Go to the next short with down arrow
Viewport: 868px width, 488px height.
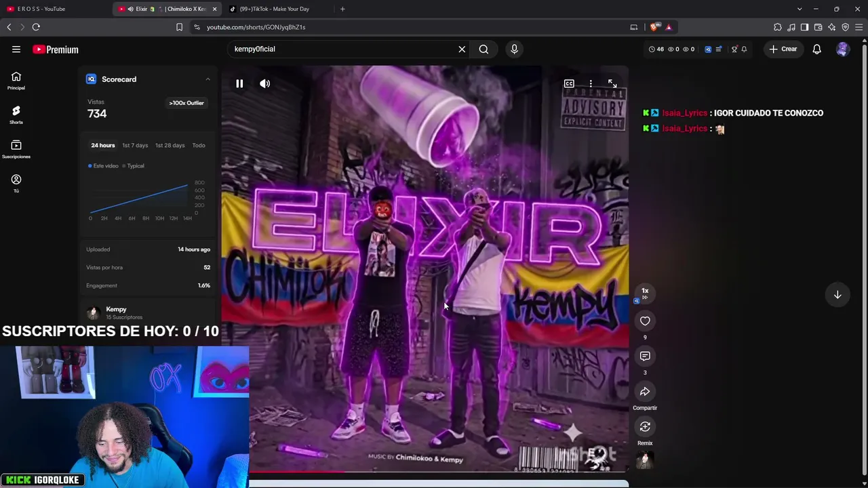pyautogui.click(x=837, y=295)
